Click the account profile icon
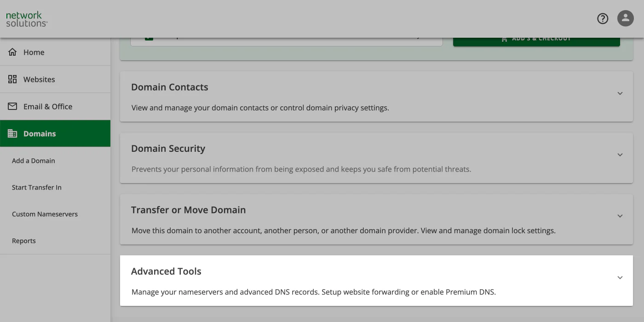 coord(626,18)
